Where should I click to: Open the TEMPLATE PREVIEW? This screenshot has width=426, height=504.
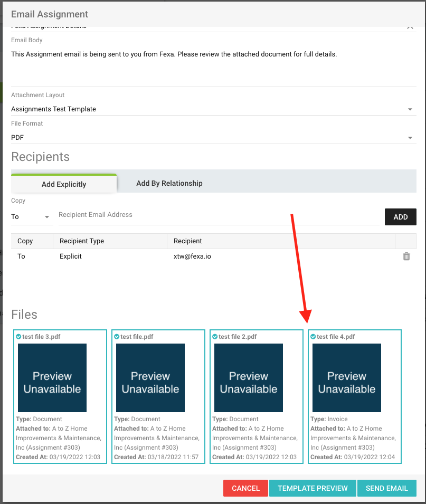point(313,488)
